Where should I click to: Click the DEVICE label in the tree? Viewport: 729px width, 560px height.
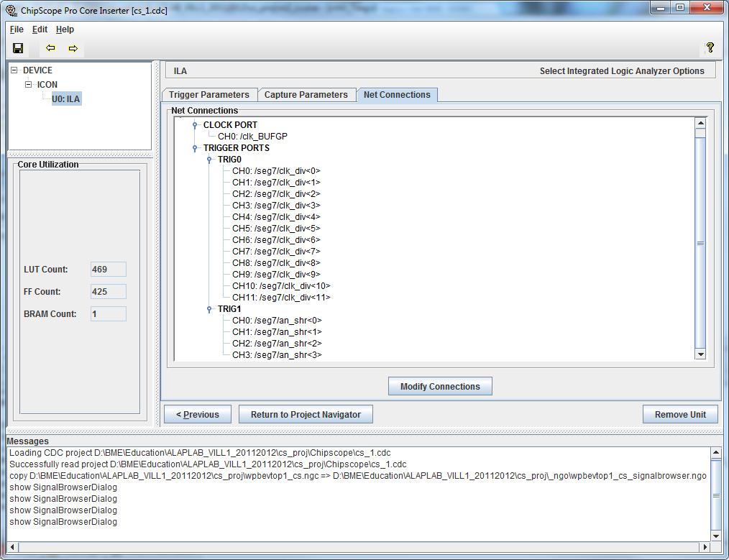(37, 70)
